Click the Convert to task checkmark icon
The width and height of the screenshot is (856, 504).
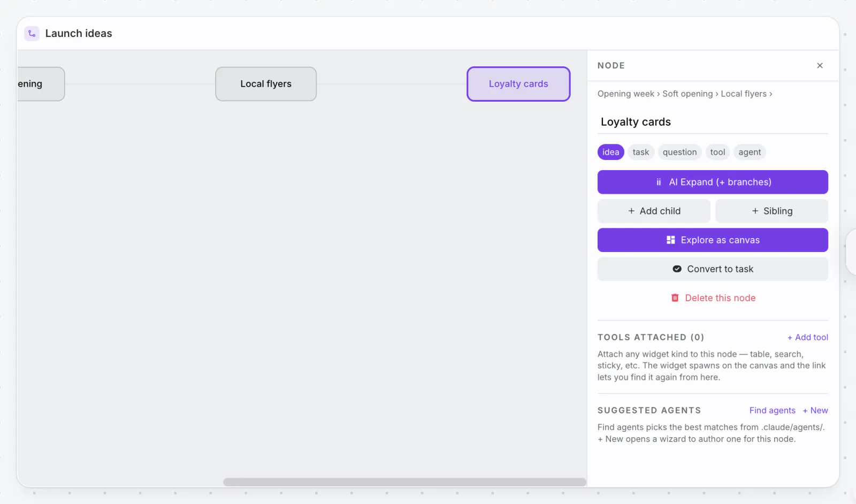click(x=677, y=269)
